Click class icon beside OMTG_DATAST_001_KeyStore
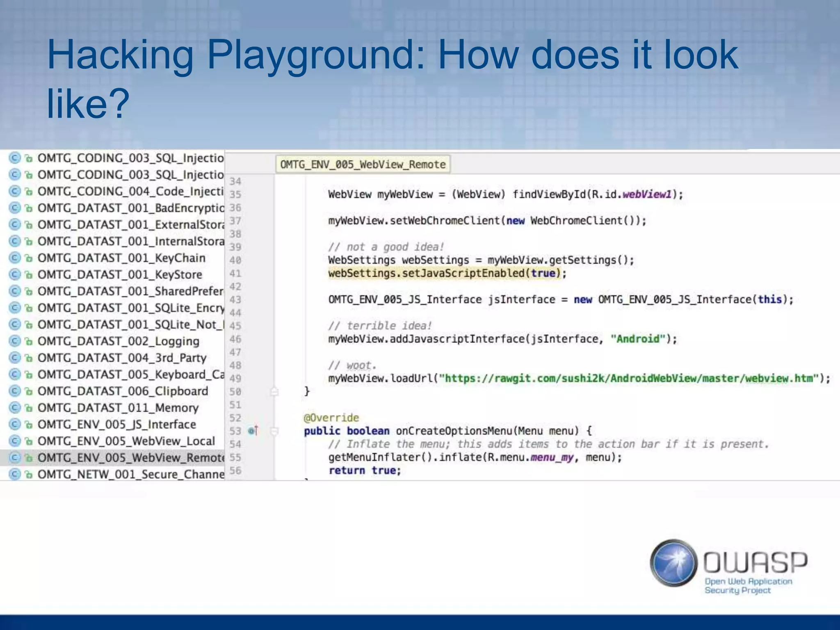This screenshot has width=840, height=630. (x=15, y=274)
